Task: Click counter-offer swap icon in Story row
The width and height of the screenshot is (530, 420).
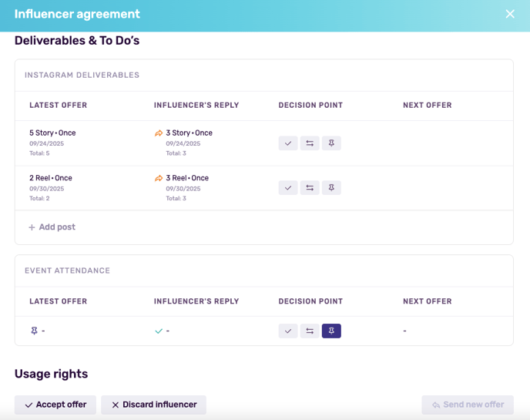Action: click(310, 143)
